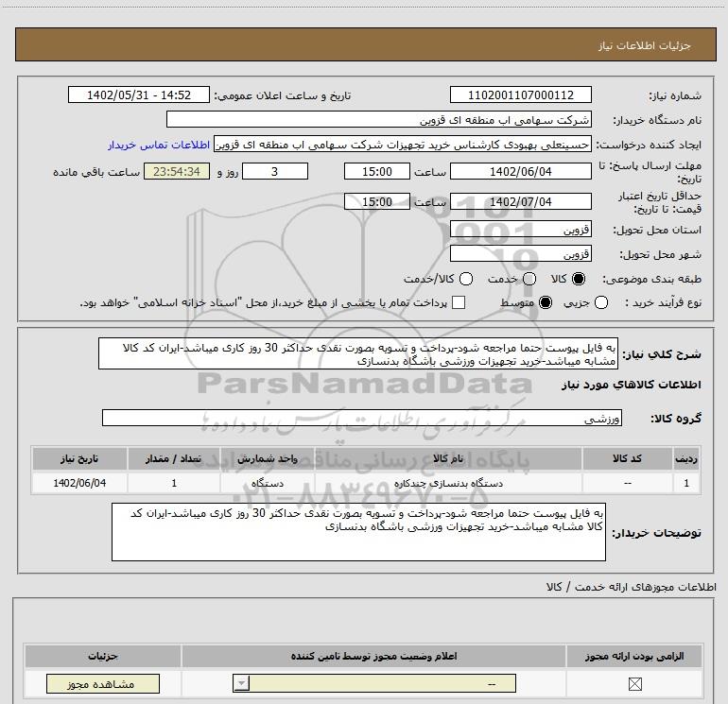
Task: Open the license status dropdown arrow
Action: 241,683
